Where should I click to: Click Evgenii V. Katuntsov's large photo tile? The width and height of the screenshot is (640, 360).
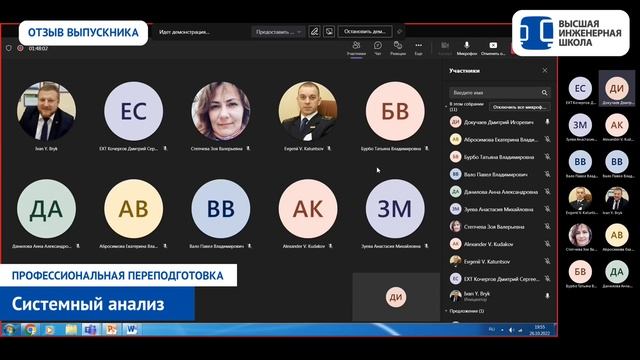308,111
